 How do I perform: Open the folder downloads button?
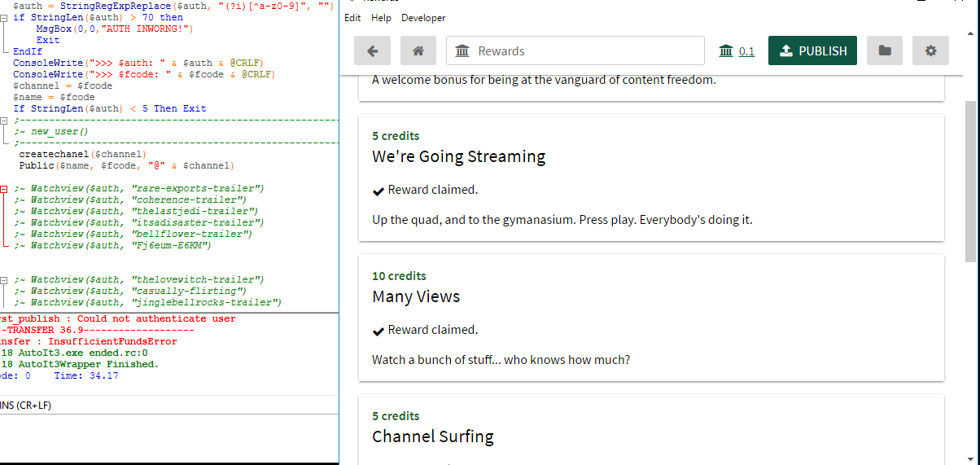pos(885,50)
